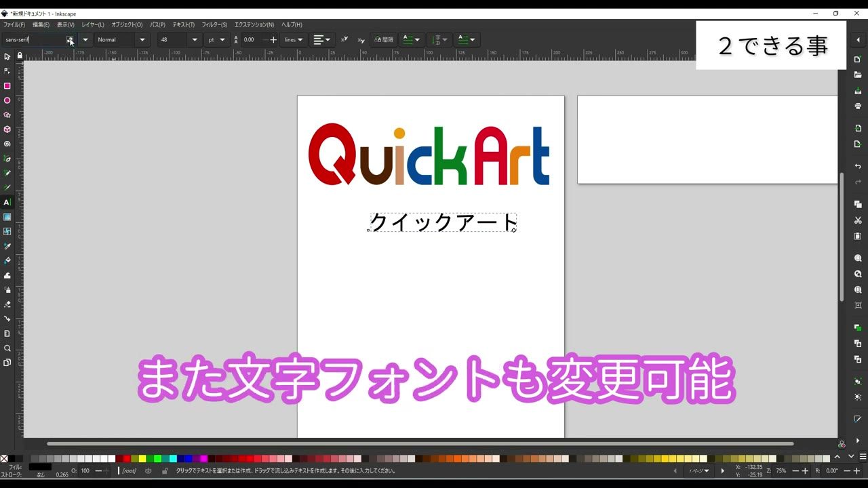Viewport: 868px width, 488px height.
Task: Select the Eraser tool
Action: tap(7, 304)
